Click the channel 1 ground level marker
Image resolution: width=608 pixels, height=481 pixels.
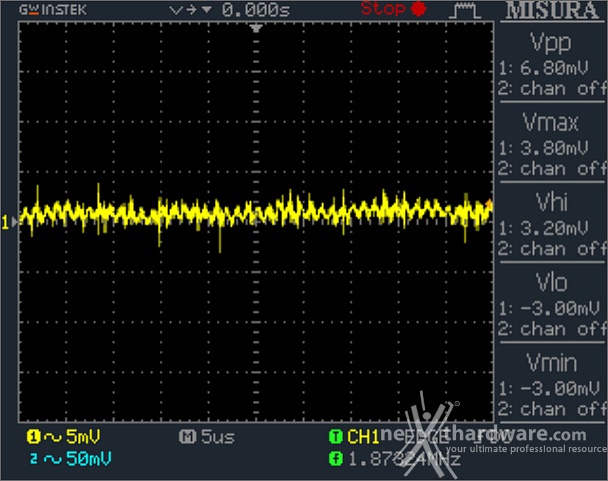10,222
